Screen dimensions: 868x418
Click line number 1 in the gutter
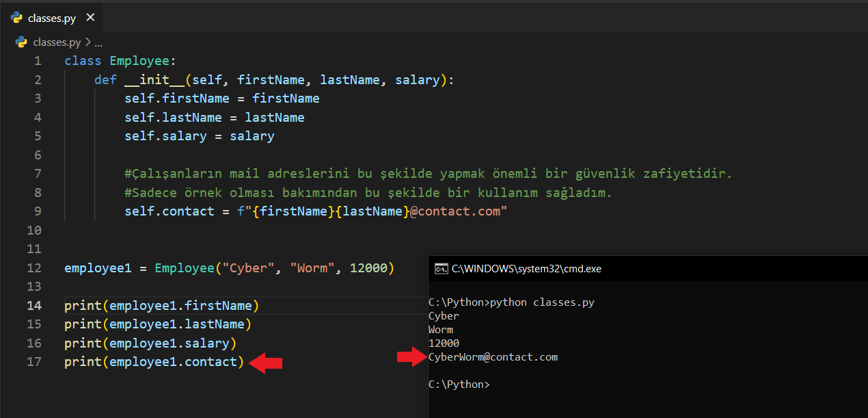(38, 61)
